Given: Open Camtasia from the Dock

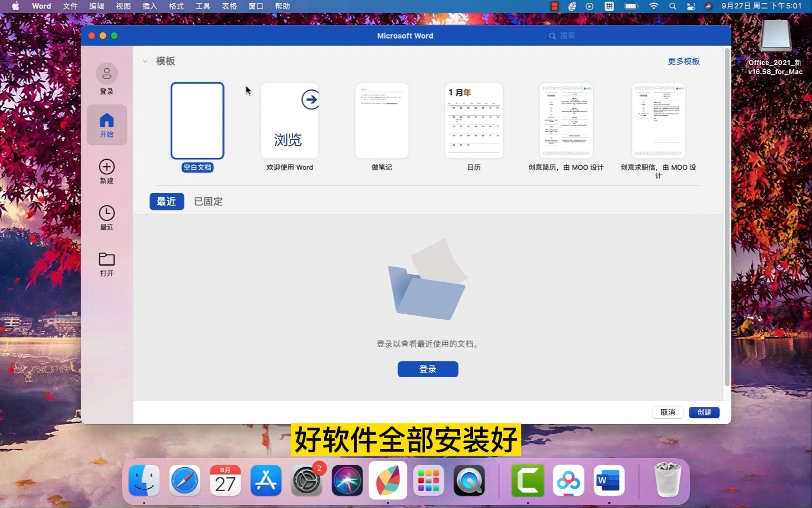Looking at the screenshot, I should [x=528, y=481].
